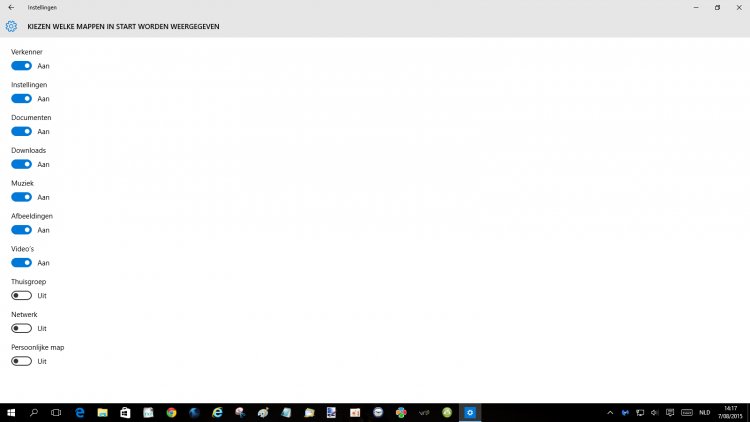The image size is (750, 422).
Task: Open the blue tray icon next to the tray chevron
Action: [x=625, y=412]
